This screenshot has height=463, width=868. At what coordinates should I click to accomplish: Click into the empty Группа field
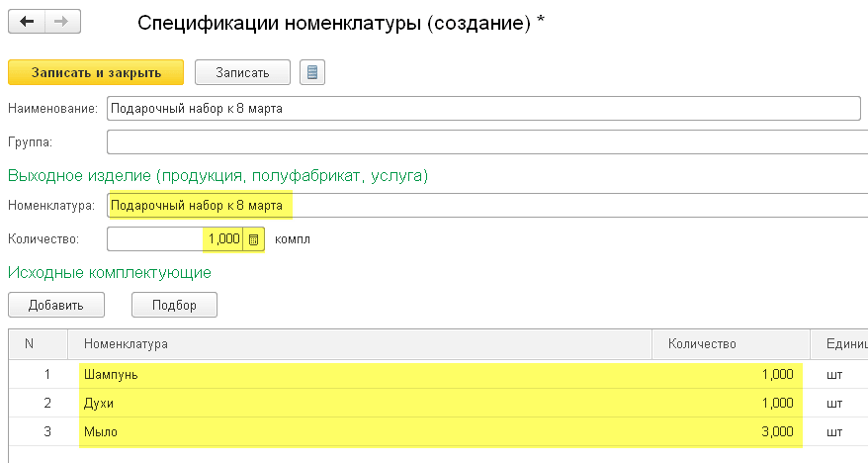click(x=487, y=142)
